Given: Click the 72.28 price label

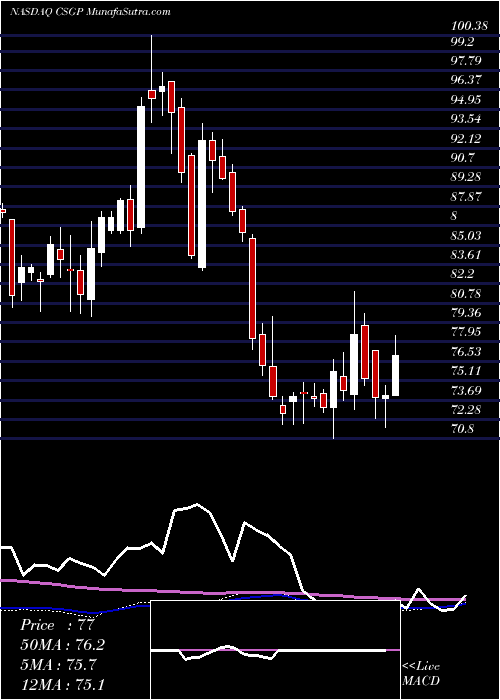Looking at the screenshot, I should tap(466, 409).
